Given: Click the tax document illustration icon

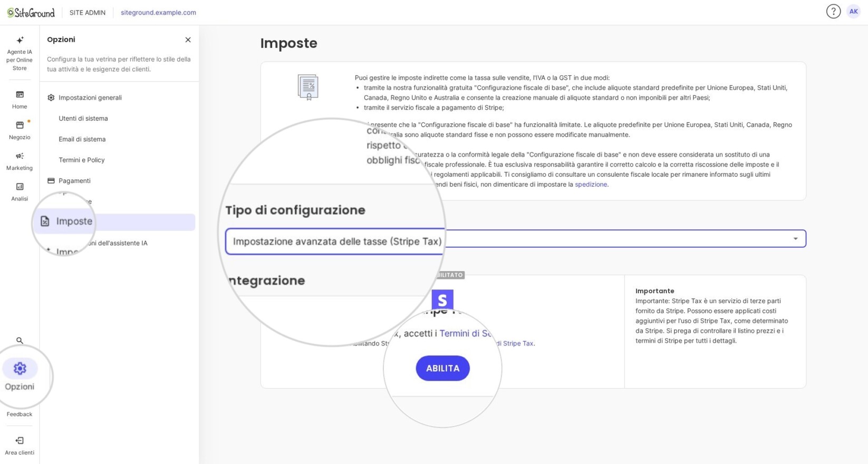Looking at the screenshot, I should pos(308,87).
